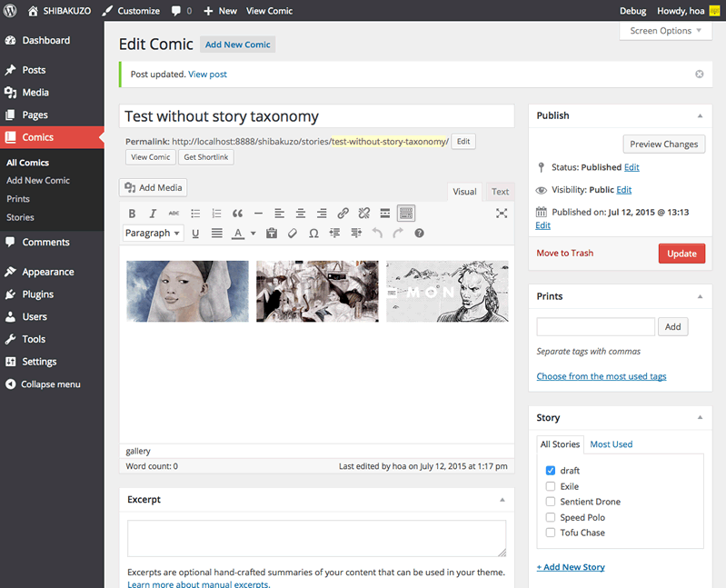726x588 pixels.
Task: Collapse the Prints meta box
Action: click(x=700, y=296)
